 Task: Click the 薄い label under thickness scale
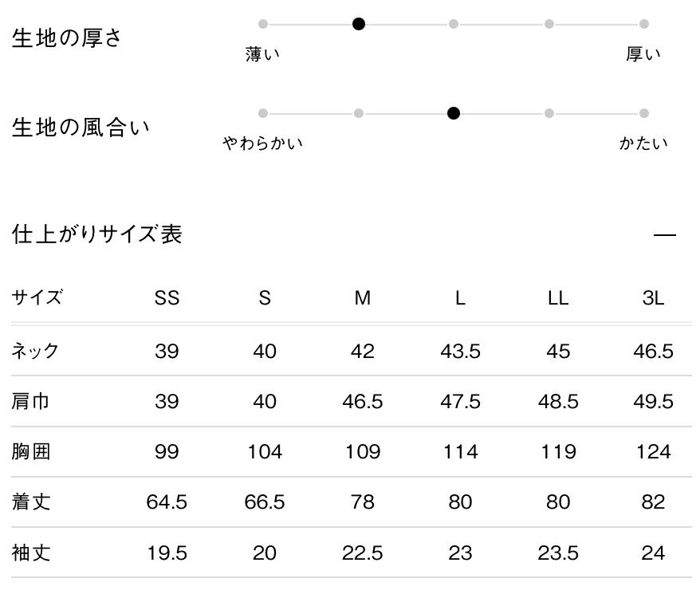pyautogui.click(x=263, y=54)
